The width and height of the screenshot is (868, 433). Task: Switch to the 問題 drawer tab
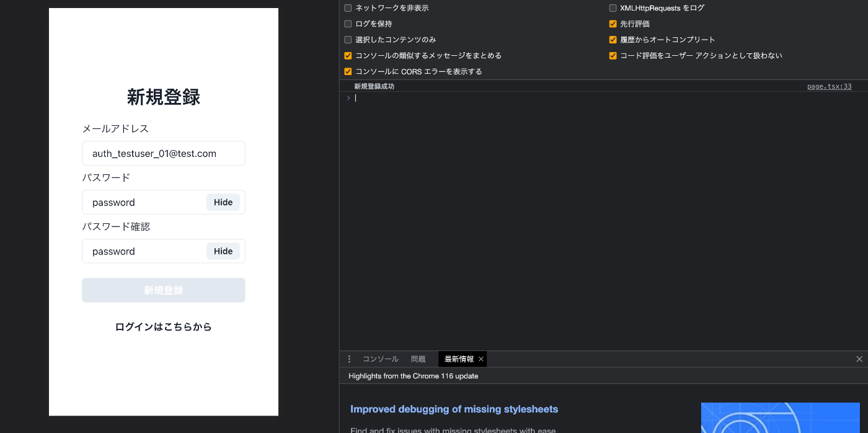coord(418,359)
